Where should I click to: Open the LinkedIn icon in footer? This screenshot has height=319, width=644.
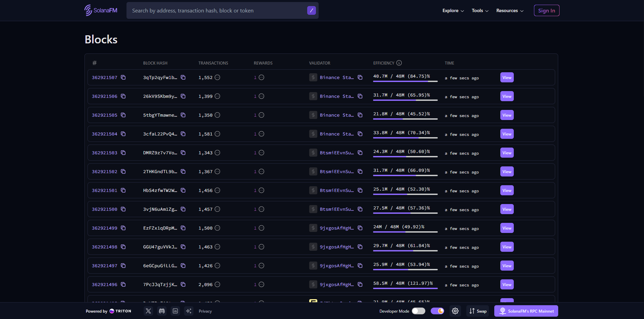(175, 311)
